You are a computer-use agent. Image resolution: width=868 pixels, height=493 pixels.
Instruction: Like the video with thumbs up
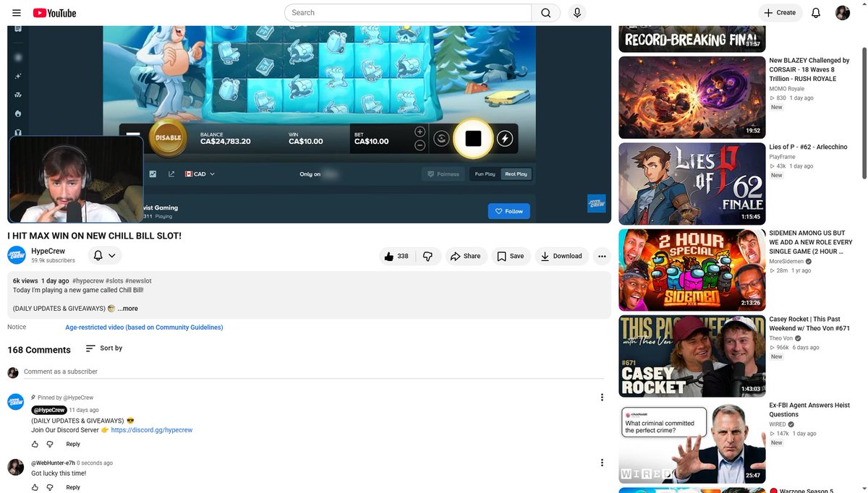point(397,256)
